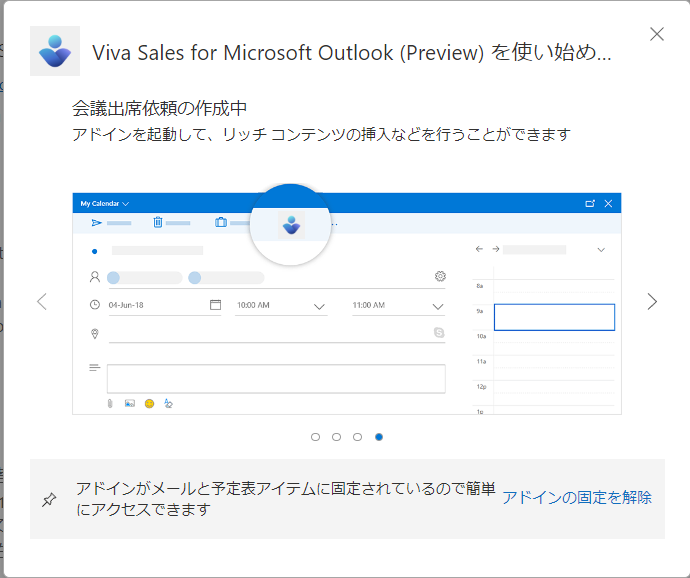690x578 pixels.
Task: Click the calendar date picker icon
Action: click(x=215, y=305)
